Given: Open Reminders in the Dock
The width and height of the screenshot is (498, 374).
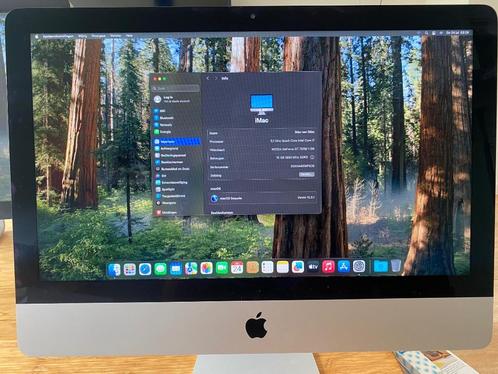Looking at the screenshot, I should tap(267, 267).
